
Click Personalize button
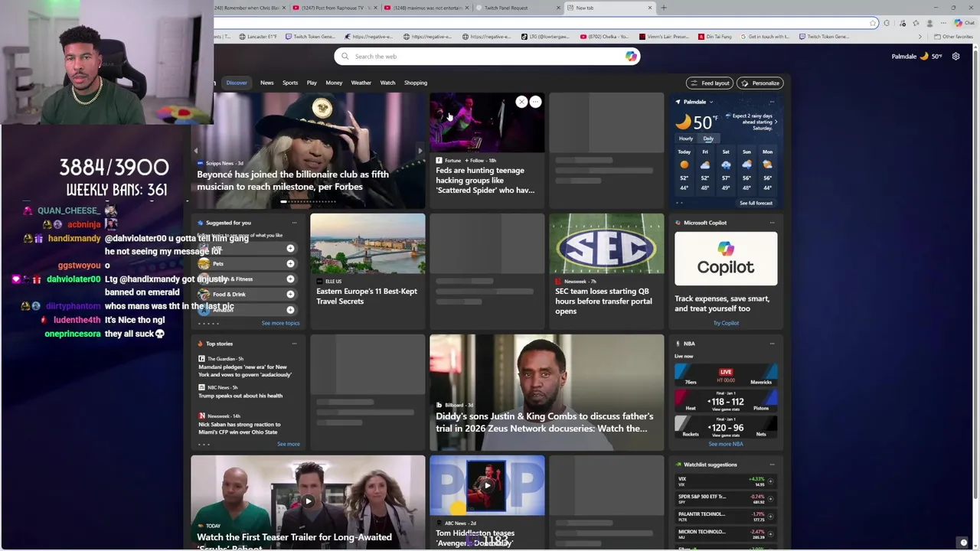tap(760, 83)
